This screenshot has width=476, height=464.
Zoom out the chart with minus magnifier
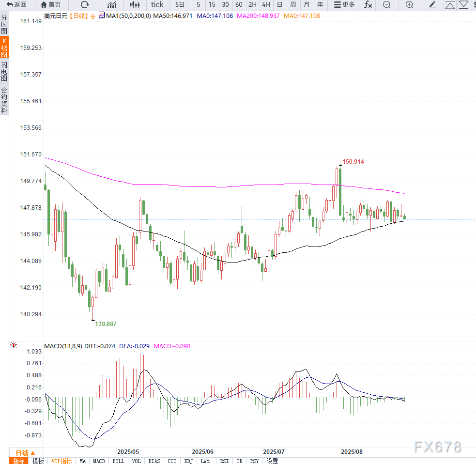coord(386,5)
